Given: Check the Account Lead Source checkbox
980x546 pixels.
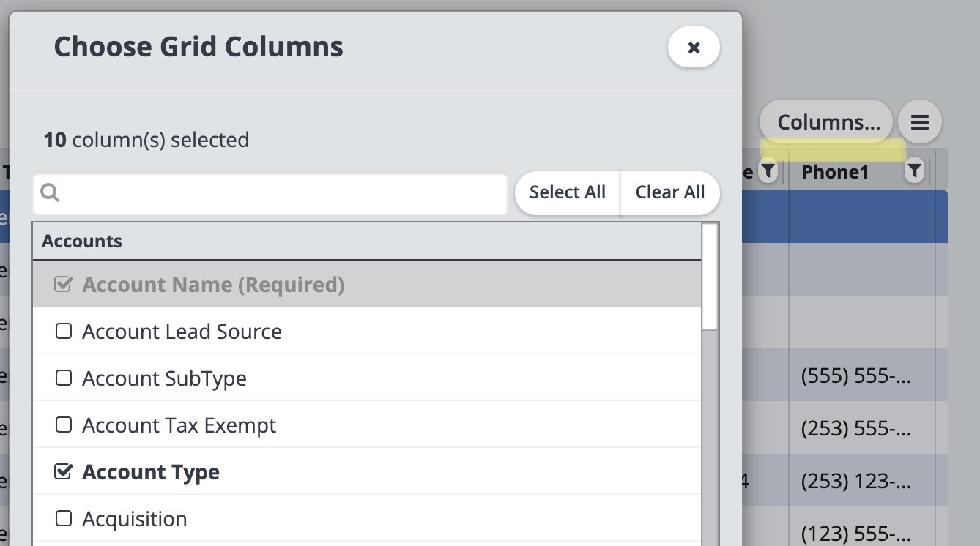Looking at the screenshot, I should (64, 332).
